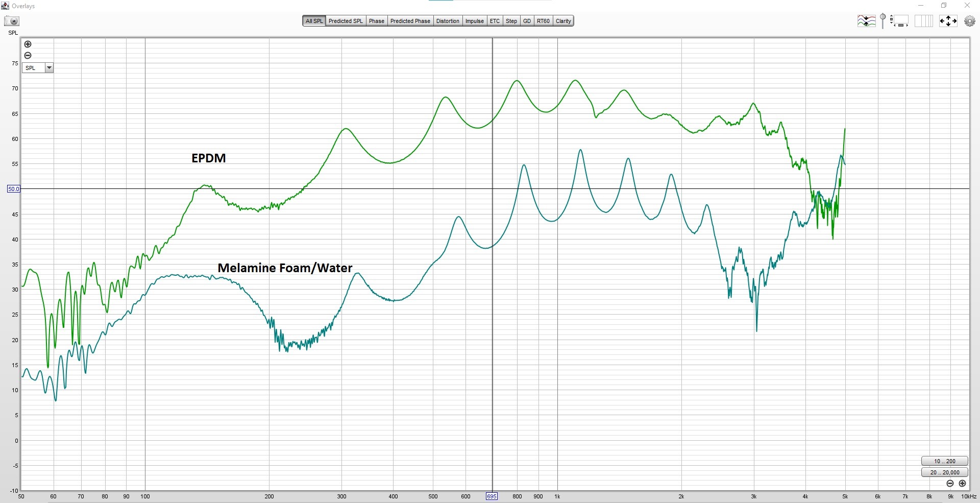
Task: Switch to the All SPL tab
Action: 314,21
